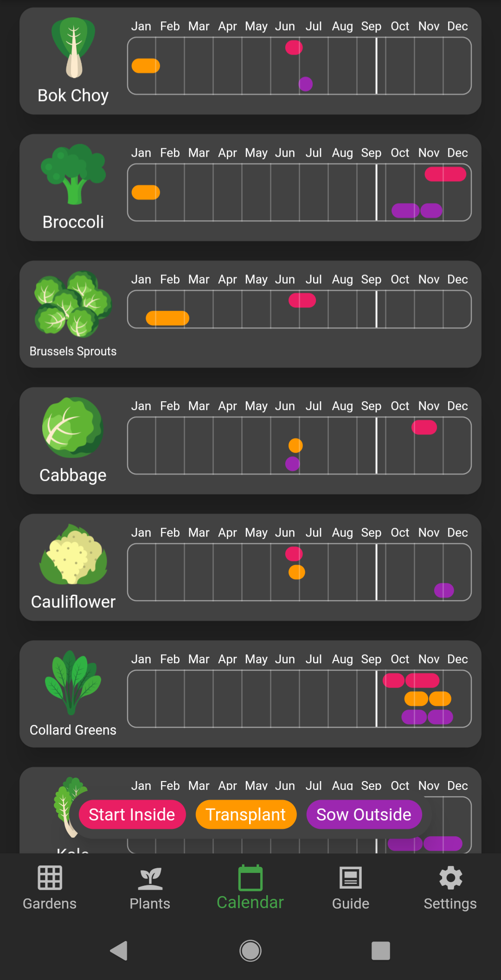Toggle the Start Inside filter
The image size is (501, 980).
click(x=132, y=814)
